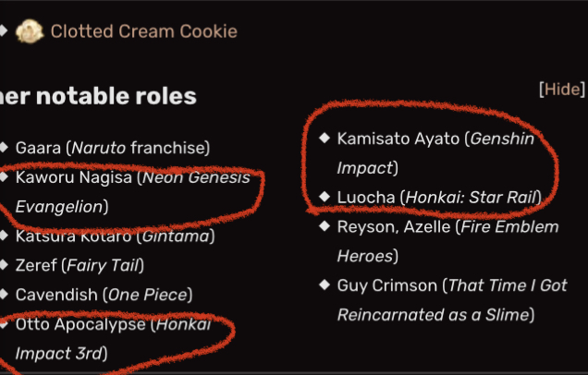This screenshot has width=588, height=375.
Task: Click the Cavendish One Piece entry
Action: tap(104, 295)
